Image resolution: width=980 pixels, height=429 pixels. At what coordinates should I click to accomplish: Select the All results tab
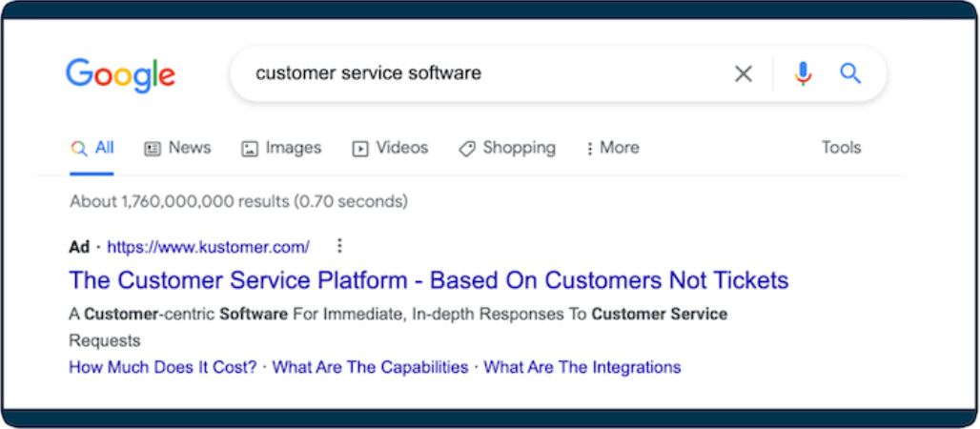(x=92, y=148)
